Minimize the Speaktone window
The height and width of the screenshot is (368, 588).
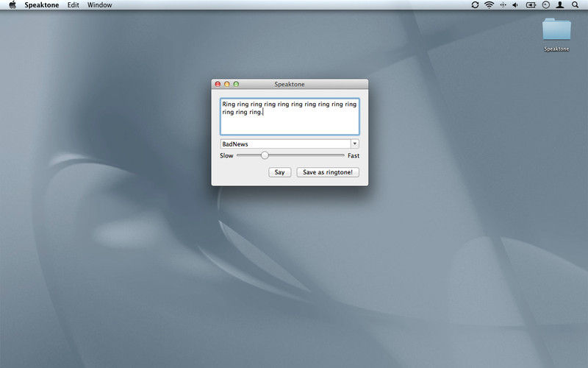227,84
